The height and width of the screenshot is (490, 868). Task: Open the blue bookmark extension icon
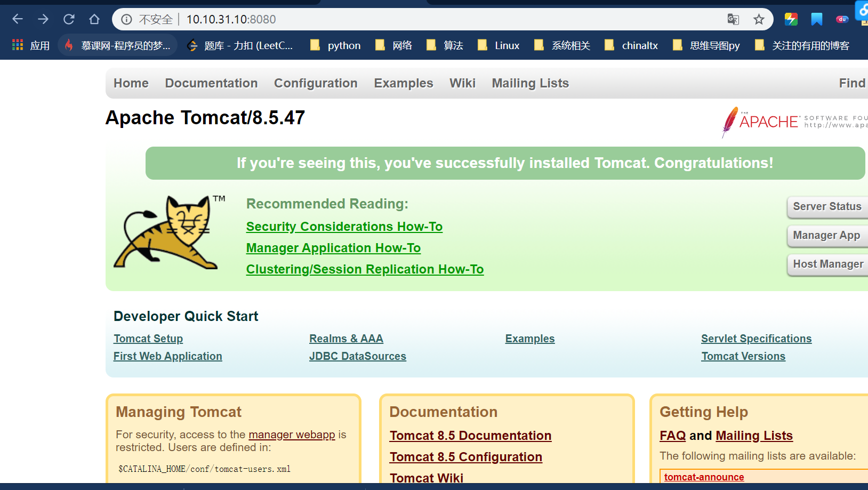(x=817, y=20)
